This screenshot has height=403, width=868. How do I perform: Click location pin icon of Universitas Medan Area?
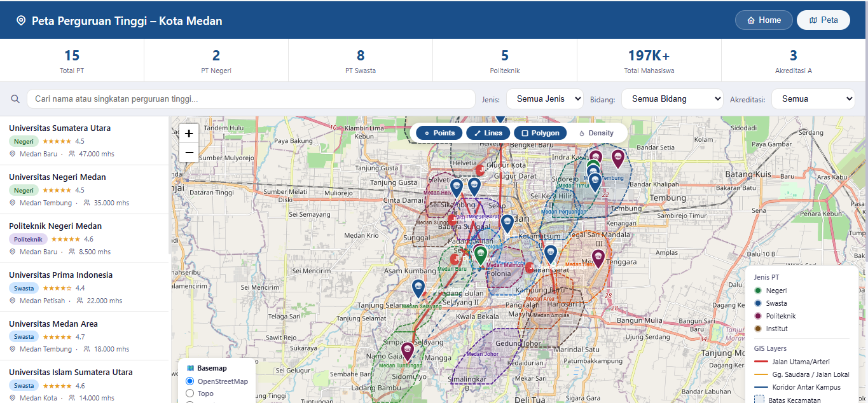pos(13,349)
